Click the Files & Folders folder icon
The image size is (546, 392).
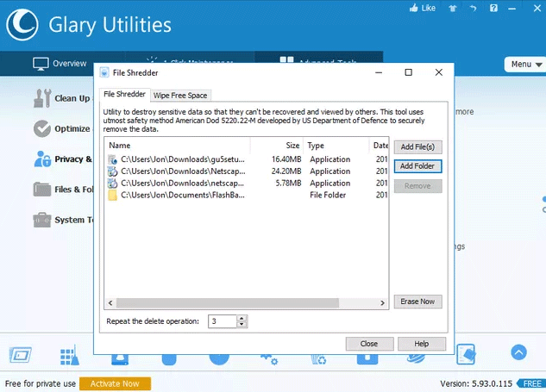(42, 190)
